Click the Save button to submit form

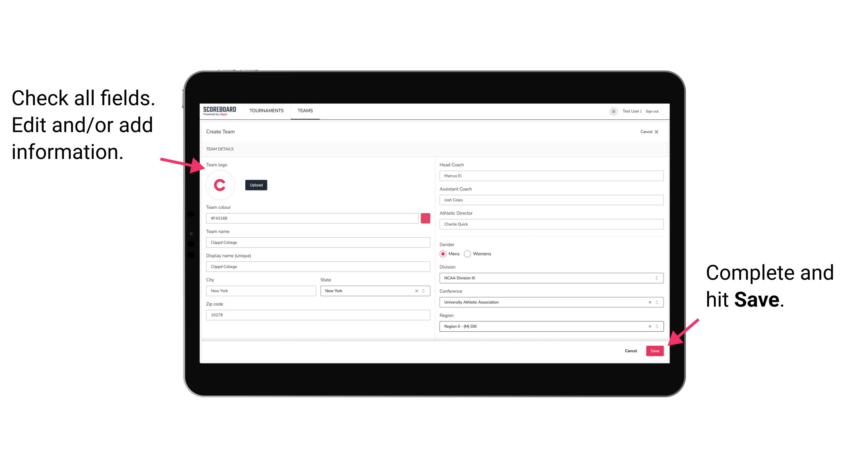coord(655,351)
